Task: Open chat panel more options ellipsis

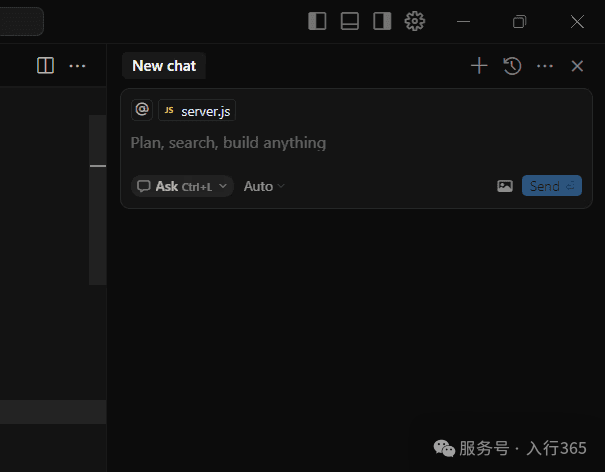Action: [x=545, y=66]
